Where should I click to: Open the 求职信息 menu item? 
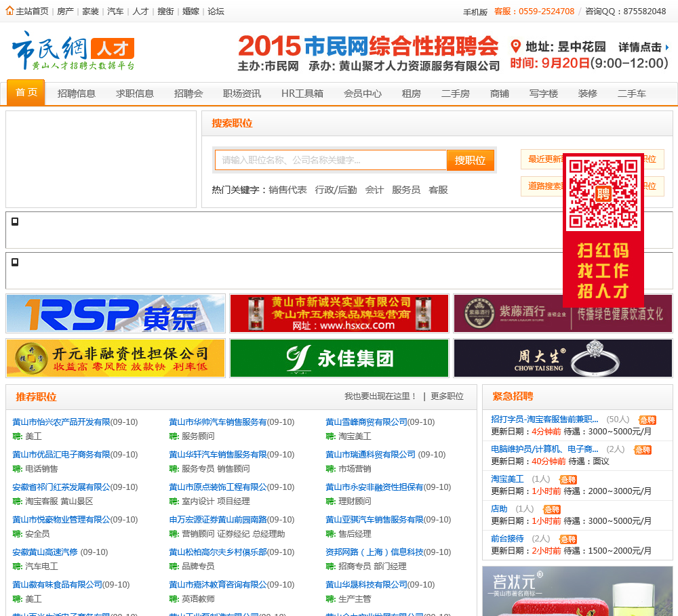coord(134,94)
